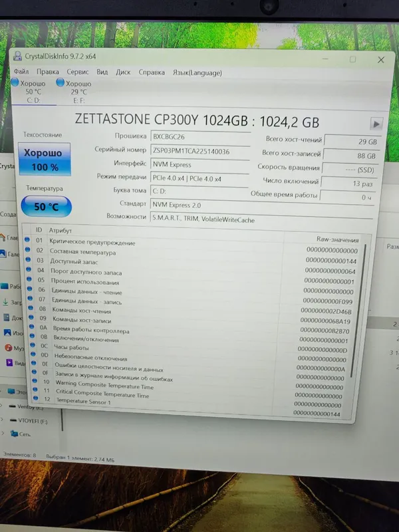Expand the VTOYEFI (F:) tree node
Viewport: 399px width, 532px height.
(x=2, y=420)
